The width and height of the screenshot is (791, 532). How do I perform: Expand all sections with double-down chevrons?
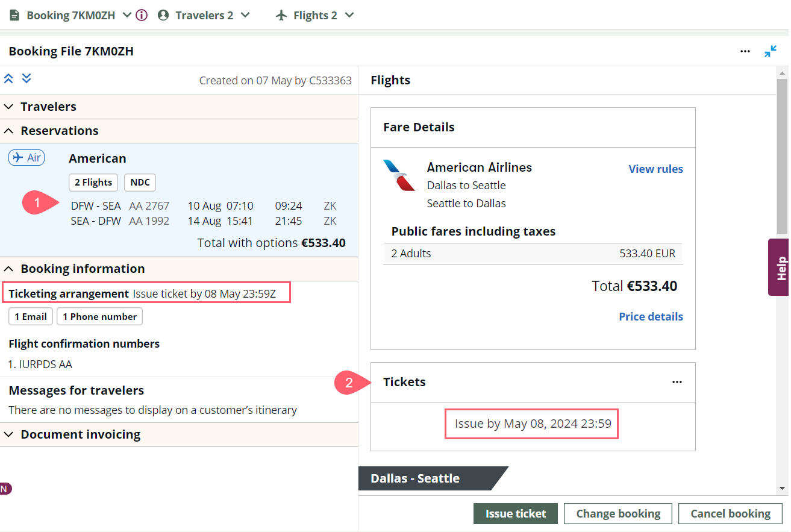(x=27, y=78)
